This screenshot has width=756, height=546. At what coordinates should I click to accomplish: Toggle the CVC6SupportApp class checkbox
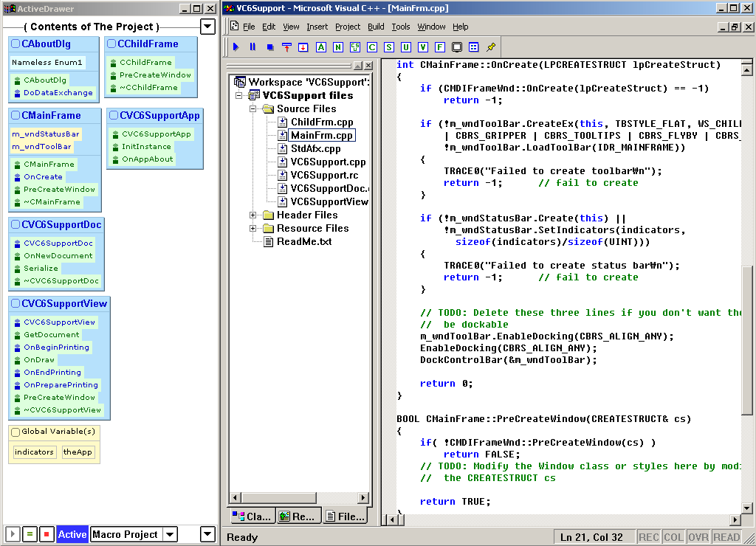click(x=114, y=115)
